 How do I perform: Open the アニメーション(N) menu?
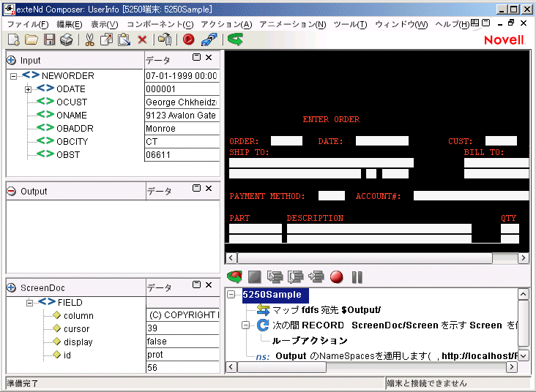click(x=293, y=24)
